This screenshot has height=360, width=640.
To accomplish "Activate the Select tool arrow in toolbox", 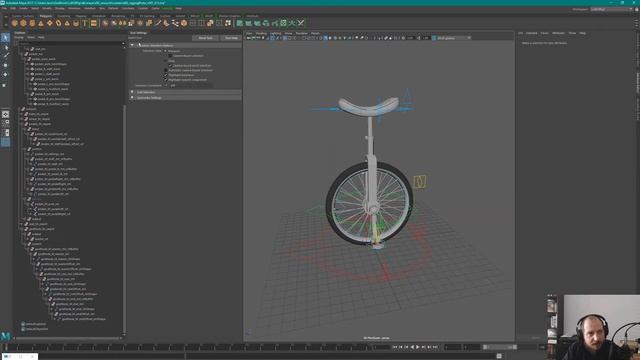I will coord(5,38).
